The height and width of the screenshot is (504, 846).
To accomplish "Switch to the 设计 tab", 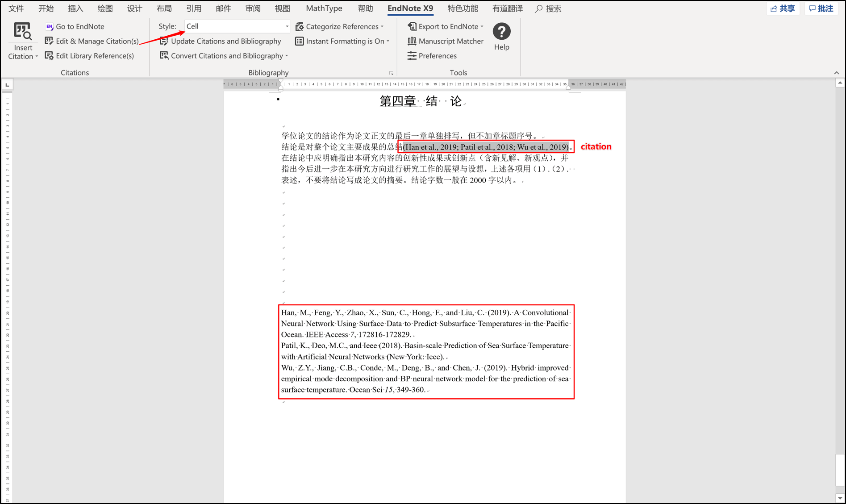I will pos(134,8).
